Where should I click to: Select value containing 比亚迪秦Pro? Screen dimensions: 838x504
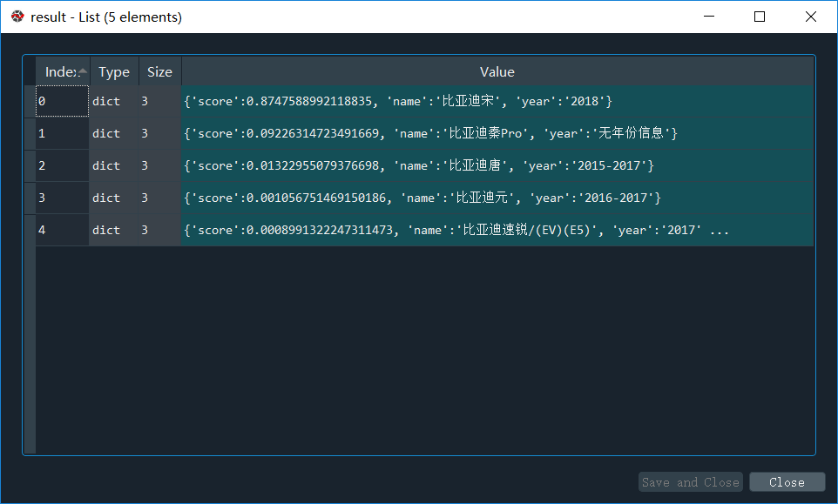[497, 133]
